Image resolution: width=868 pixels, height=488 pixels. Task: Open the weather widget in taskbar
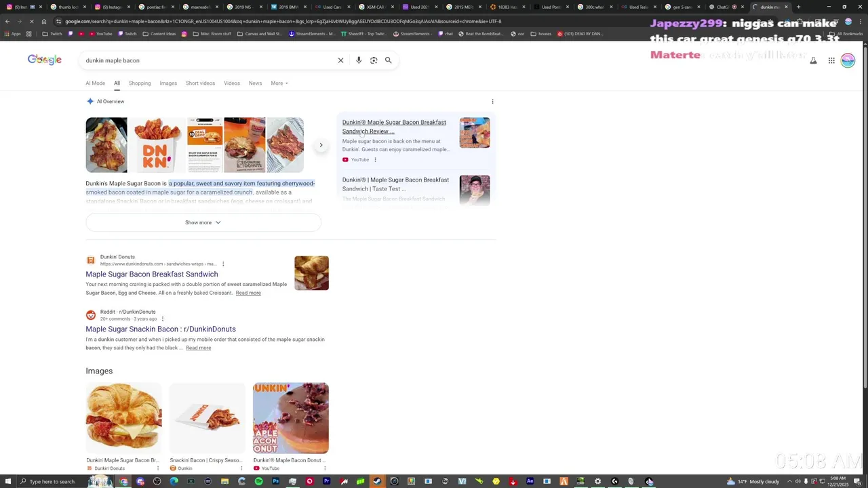pos(753,481)
